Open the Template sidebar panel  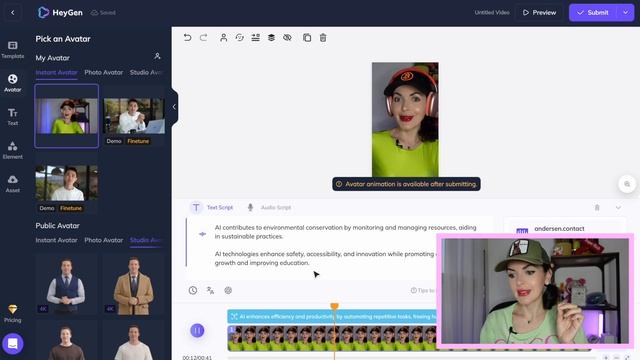tap(13, 49)
